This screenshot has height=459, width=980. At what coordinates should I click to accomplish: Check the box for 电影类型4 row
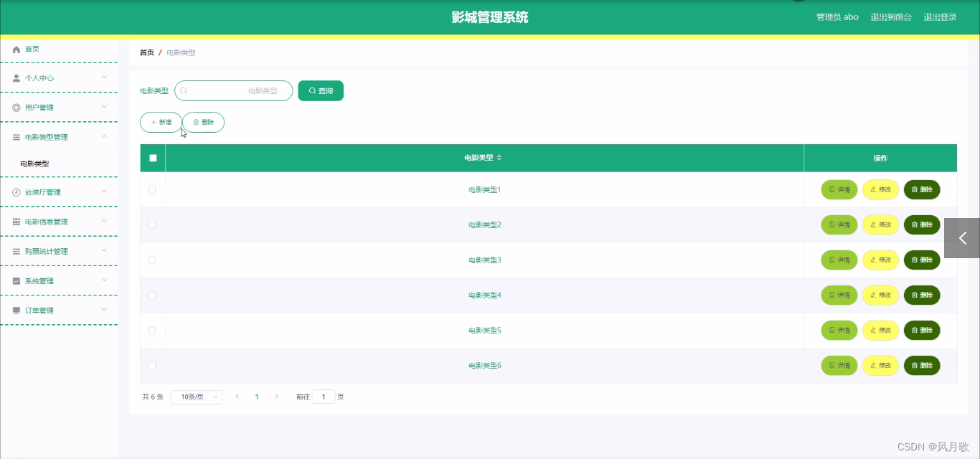[x=152, y=295]
